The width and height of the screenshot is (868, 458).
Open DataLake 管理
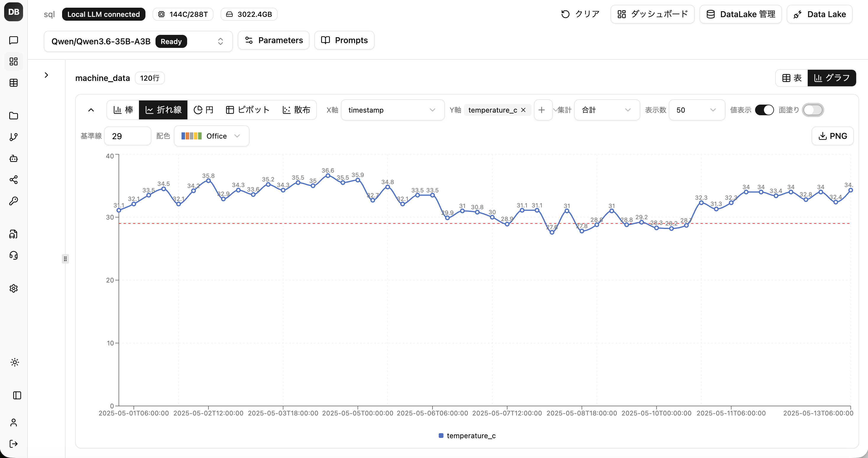coord(741,14)
